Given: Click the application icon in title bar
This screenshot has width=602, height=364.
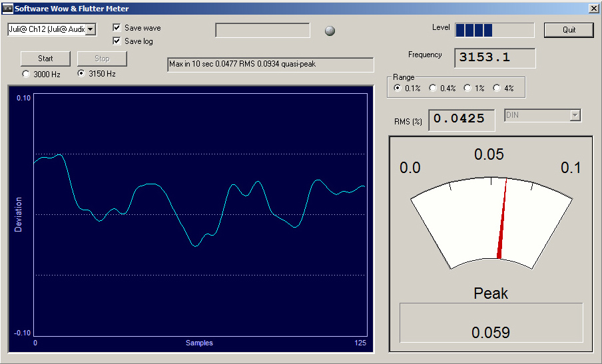Looking at the screenshot, I should coord(7,9).
